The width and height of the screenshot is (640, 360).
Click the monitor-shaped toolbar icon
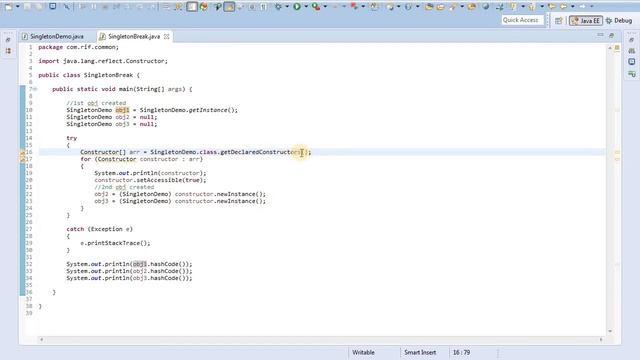tap(53, 7)
